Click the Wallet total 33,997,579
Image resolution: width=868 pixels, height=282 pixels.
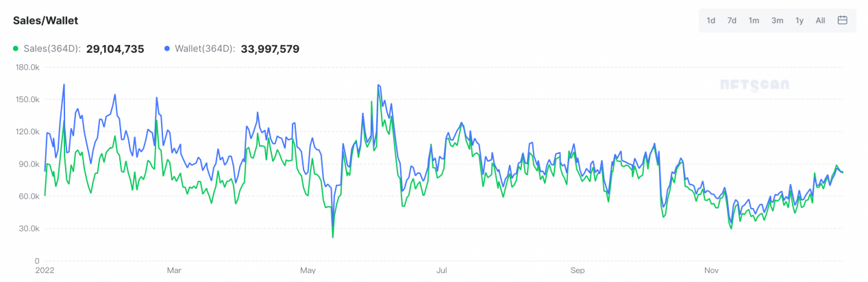point(270,49)
